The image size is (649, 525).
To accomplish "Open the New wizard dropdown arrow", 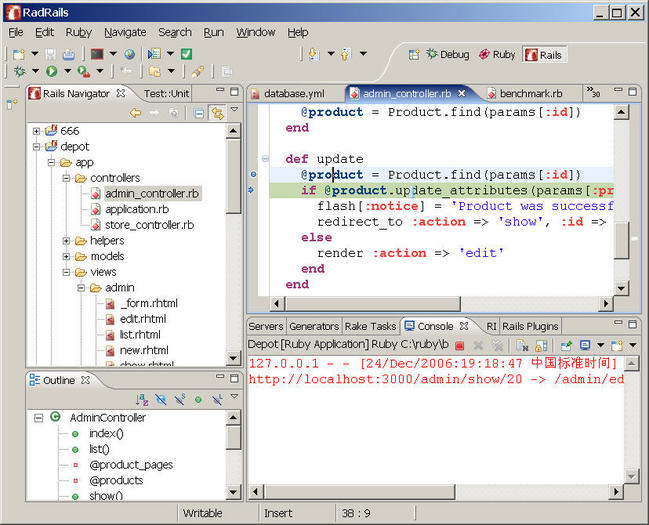I will (35, 53).
